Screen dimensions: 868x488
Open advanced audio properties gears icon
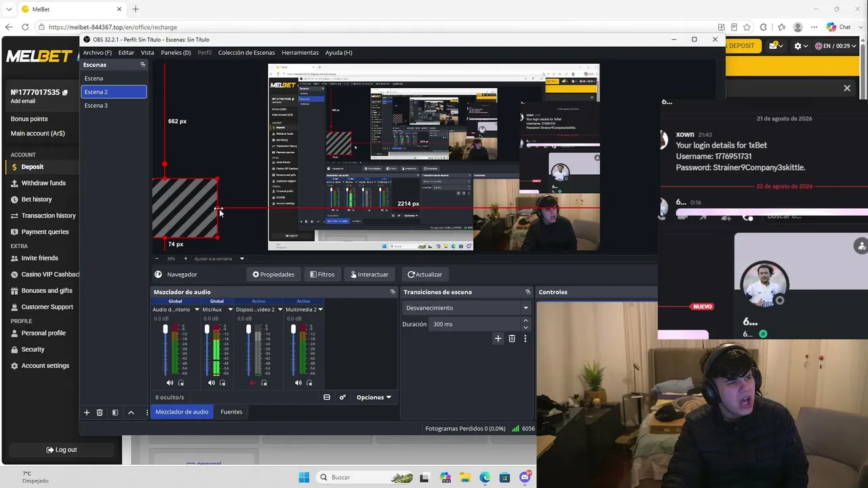pos(342,397)
